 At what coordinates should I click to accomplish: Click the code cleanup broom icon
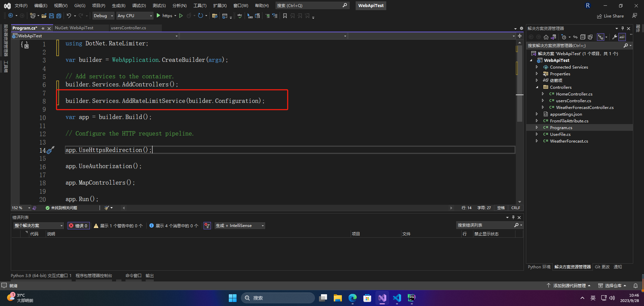pyautogui.click(x=107, y=208)
